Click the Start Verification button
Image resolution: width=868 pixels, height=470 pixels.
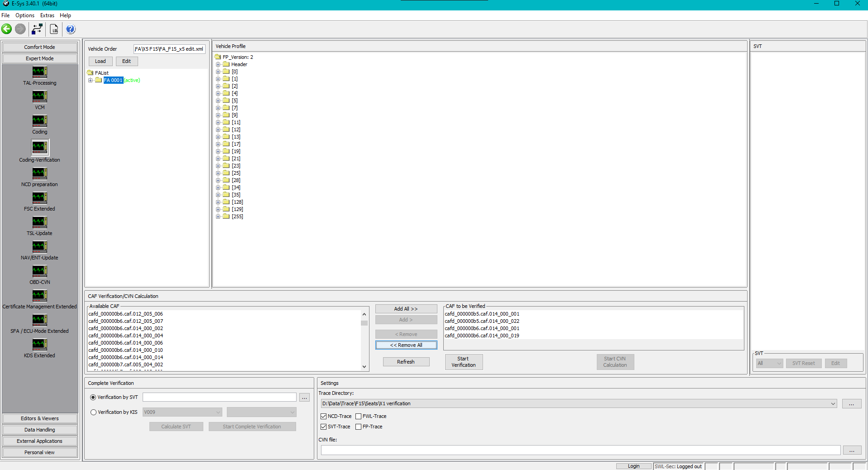point(464,362)
